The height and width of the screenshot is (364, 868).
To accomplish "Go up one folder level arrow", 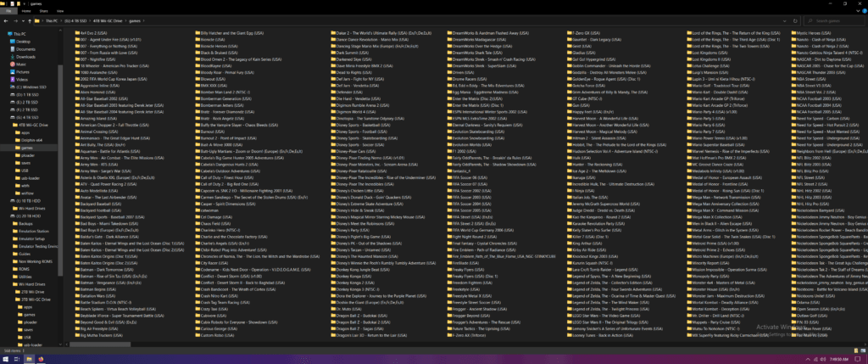I will (x=29, y=21).
